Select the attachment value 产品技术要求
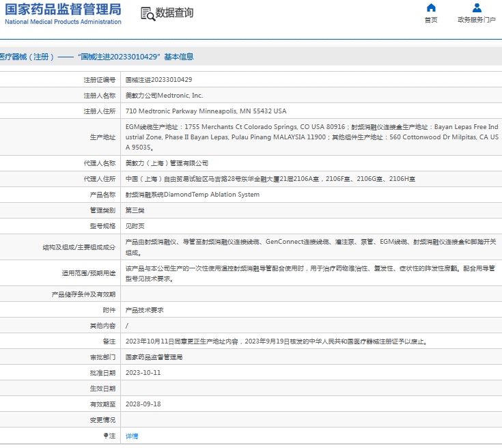The width and height of the screenshot is (502, 448). [x=144, y=310]
